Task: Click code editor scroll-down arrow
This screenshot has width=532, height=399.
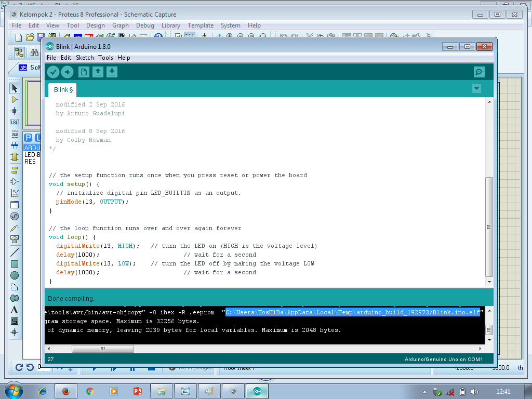Action: pyautogui.click(x=489, y=282)
